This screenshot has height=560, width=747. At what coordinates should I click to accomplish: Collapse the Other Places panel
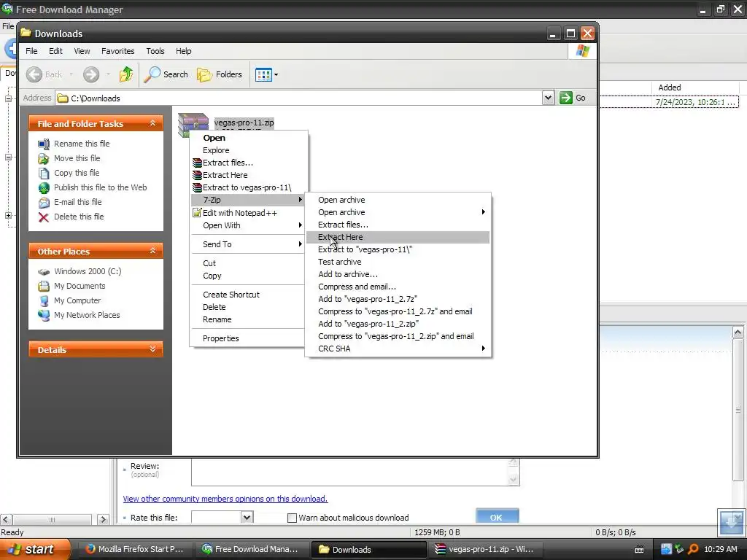point(152,251)
